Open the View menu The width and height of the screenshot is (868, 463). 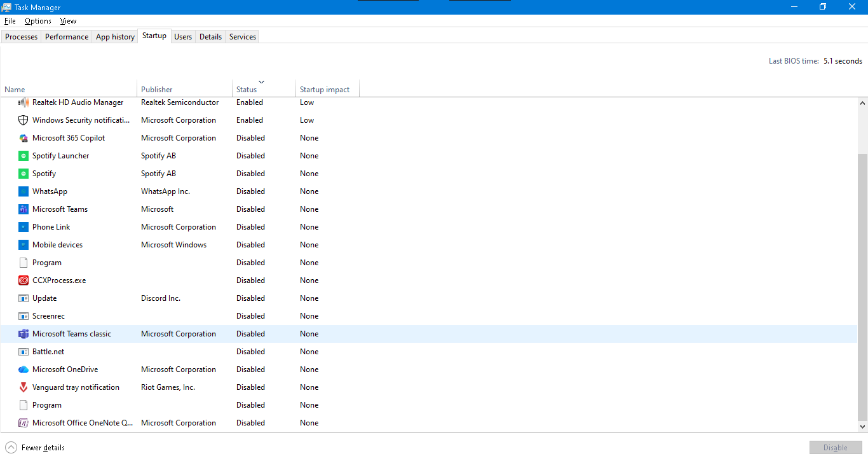coord(68,21)
